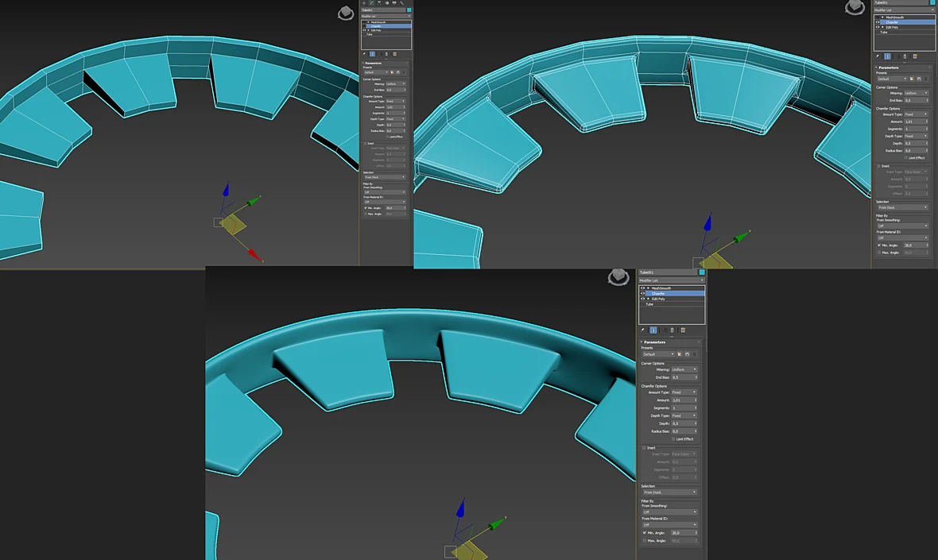The image size is (938, 560).
Task: Expand Edit Poly sub-levels in bottom view stack
Action: (x=649, y=299)
